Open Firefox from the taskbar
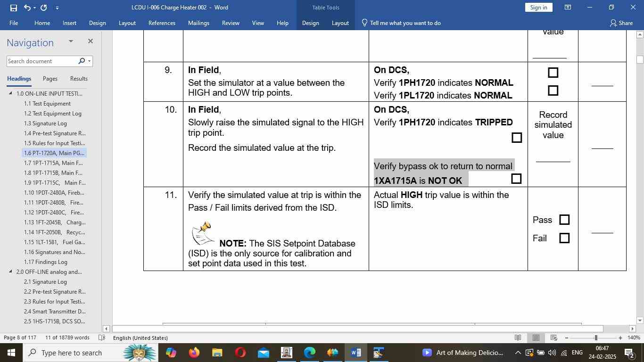The image size is (644, 362). click(194, 353)
